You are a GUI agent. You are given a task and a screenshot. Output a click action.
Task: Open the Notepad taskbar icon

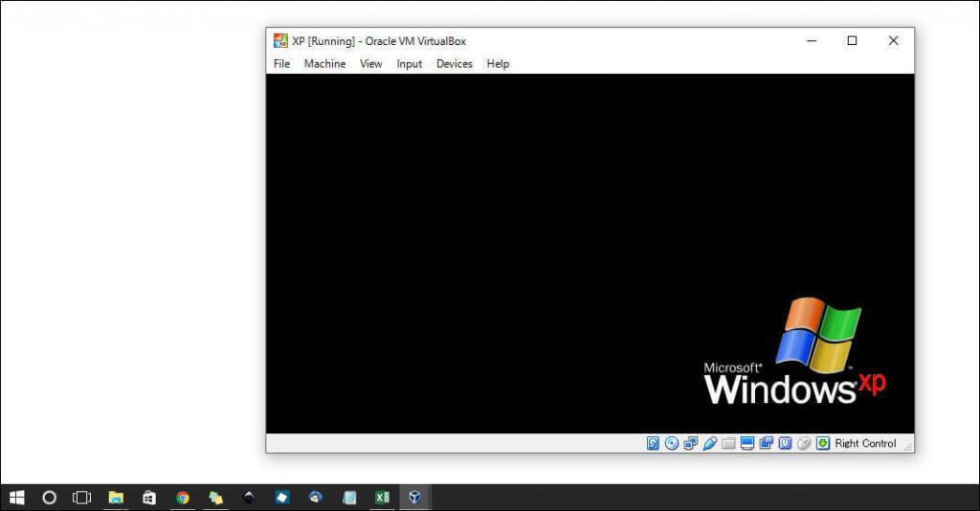[x=349, y=498]
